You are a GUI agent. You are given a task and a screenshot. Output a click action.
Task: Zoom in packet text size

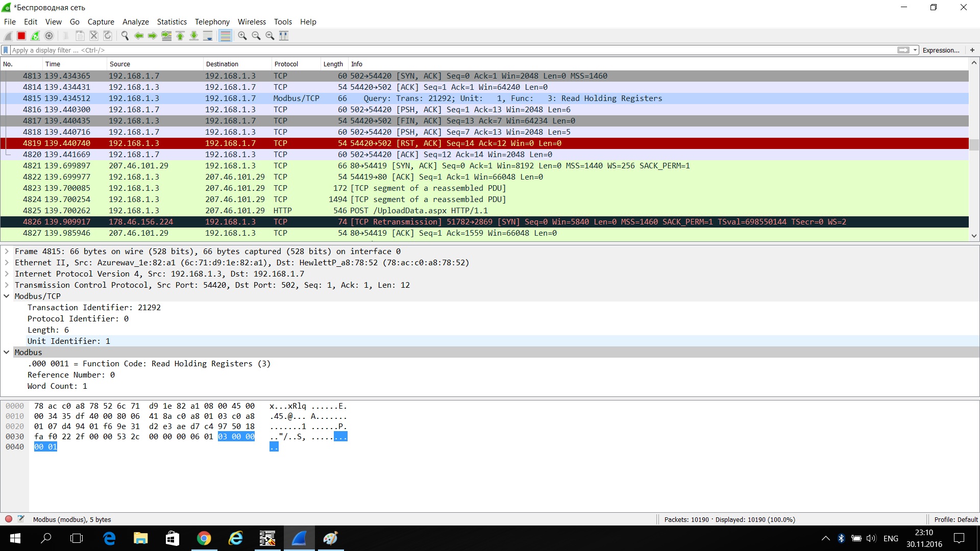click(x=242, y=36)
